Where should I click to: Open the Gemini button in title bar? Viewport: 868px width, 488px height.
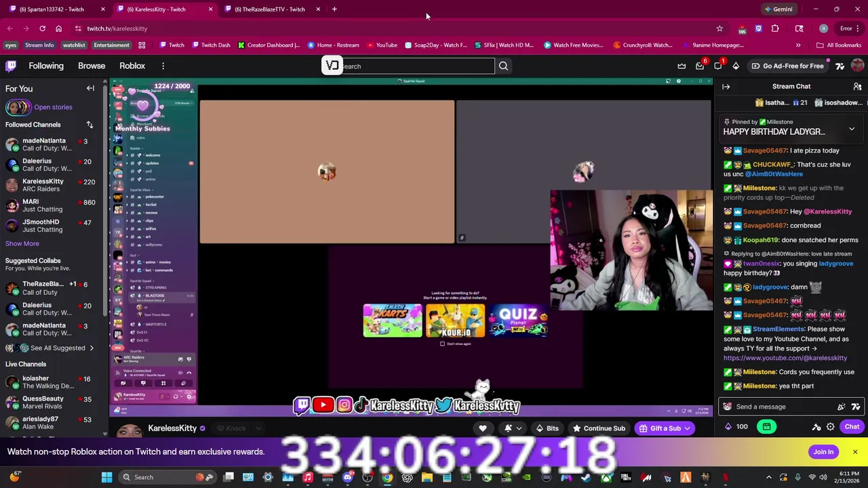click(778, 9)
